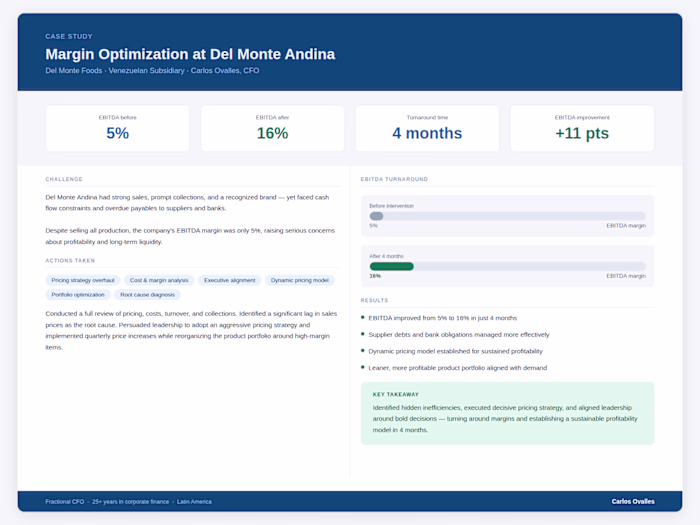Click the CHALLENGE section heading
The image size is (700, 525).
click(x=64, y=179)
